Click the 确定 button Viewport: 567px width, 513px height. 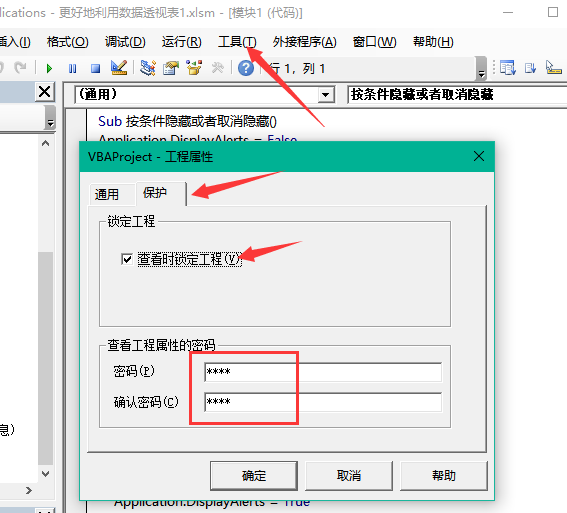coord(254,475)
